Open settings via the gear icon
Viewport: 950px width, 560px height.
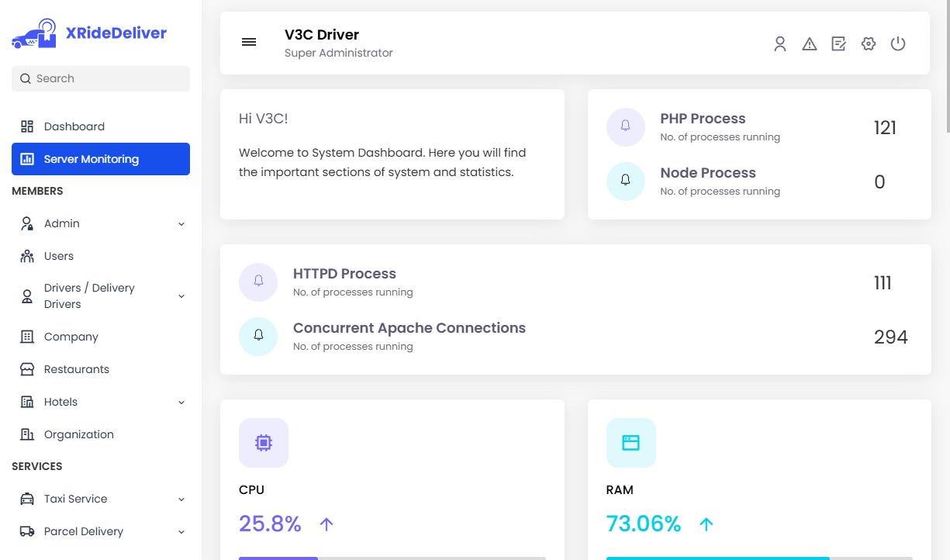[868, 44]
